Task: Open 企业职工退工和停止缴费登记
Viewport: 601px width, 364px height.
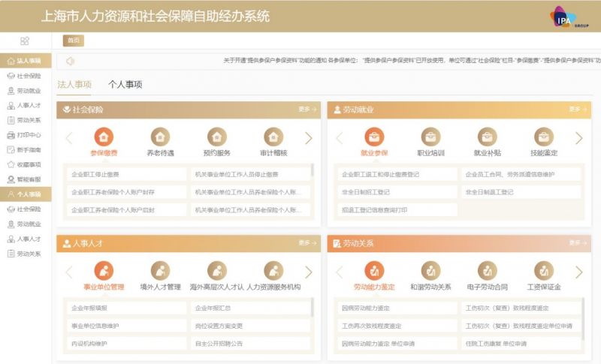Action: (397, 175)
